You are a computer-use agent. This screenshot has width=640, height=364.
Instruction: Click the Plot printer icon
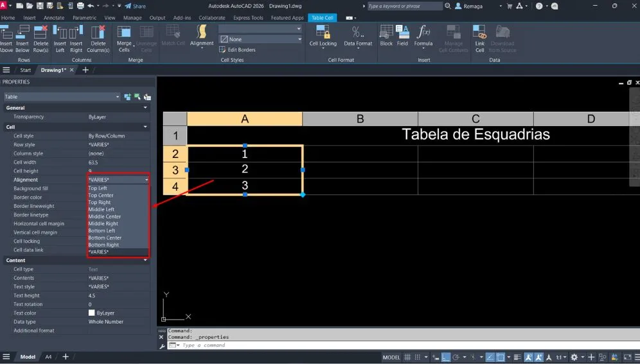pos(80,6)
